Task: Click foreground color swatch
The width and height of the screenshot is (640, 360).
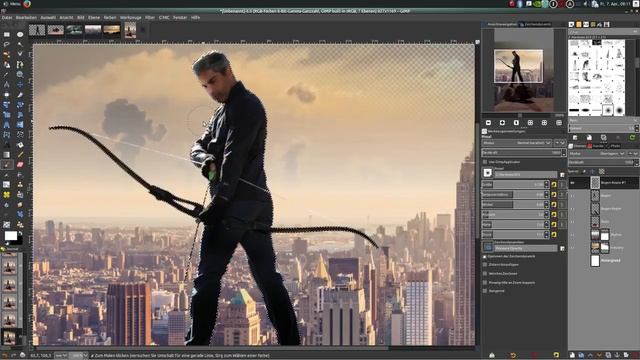Action: pos(11,236)
